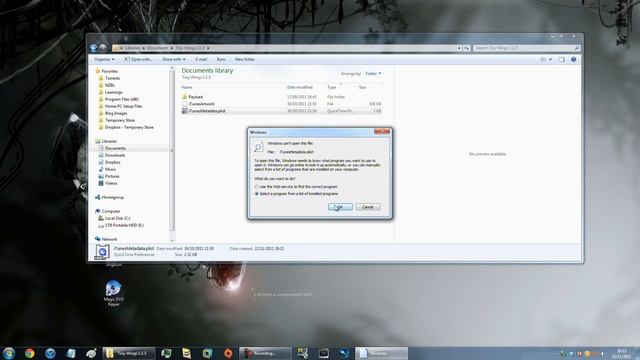Open the Torrents favorite folder
Screen dimensions: 640x360
pos(112,78)
